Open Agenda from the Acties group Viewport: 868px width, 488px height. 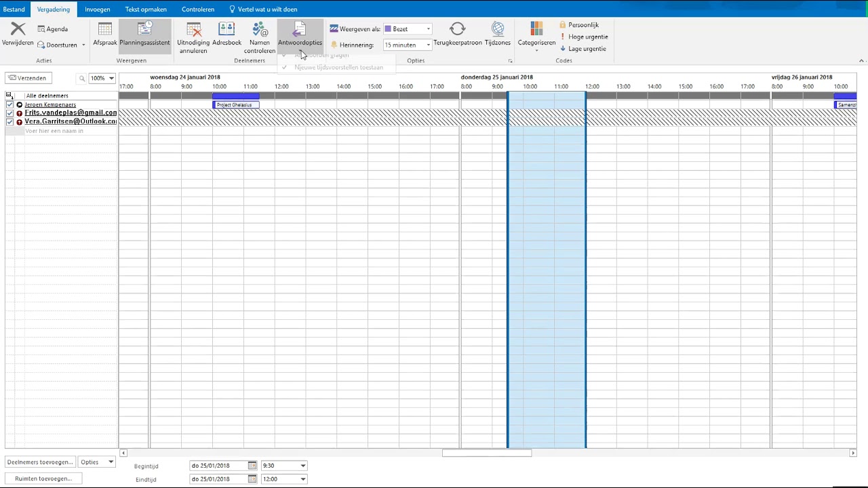tap(52, 29)
